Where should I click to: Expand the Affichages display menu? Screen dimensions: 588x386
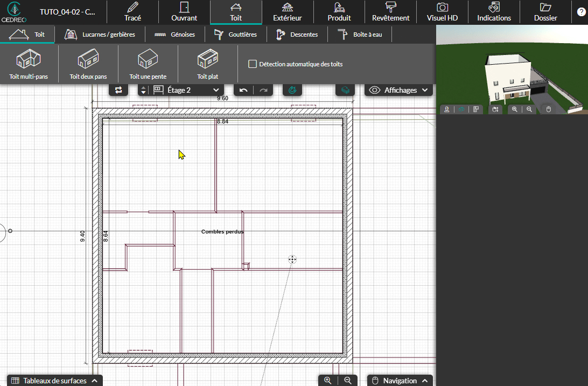pos(399,90)
